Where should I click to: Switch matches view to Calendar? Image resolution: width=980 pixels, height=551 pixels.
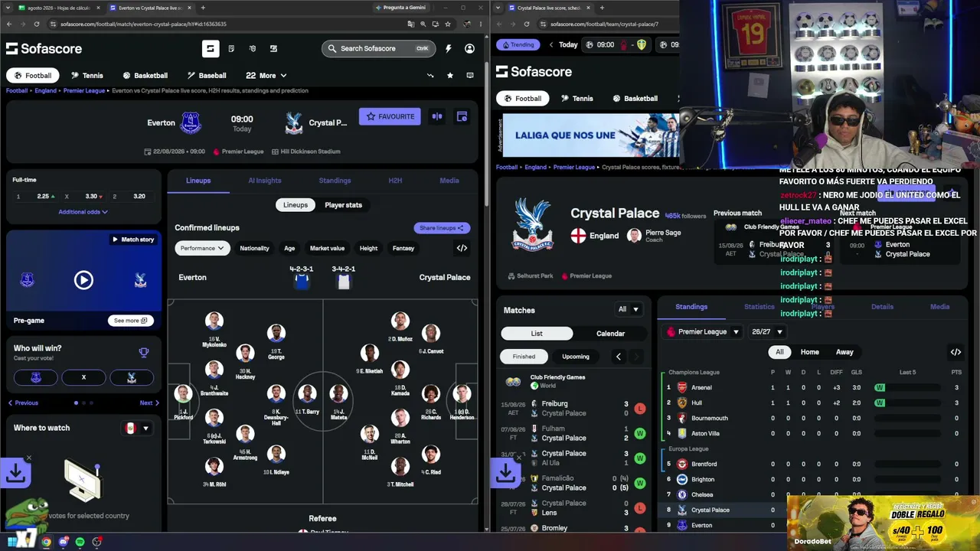pos(610,334)
